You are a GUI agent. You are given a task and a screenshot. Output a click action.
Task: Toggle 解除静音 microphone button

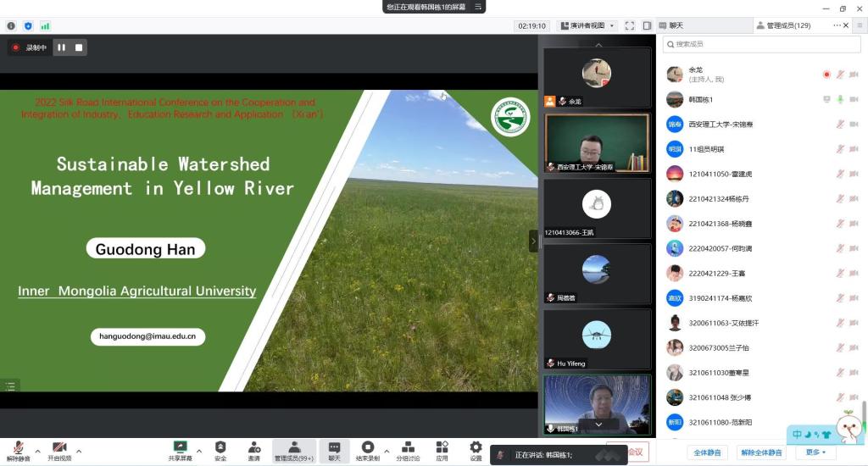click(x=18, y=451)
